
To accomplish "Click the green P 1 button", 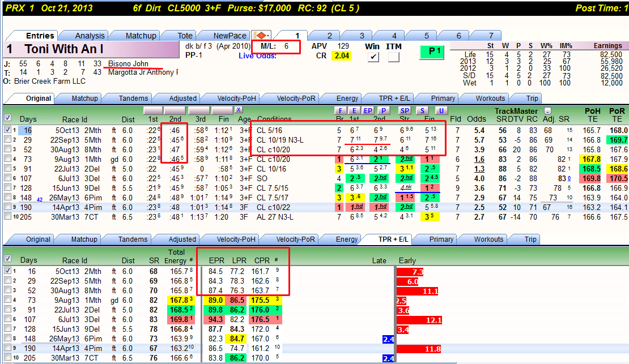I will coord(432,52).
